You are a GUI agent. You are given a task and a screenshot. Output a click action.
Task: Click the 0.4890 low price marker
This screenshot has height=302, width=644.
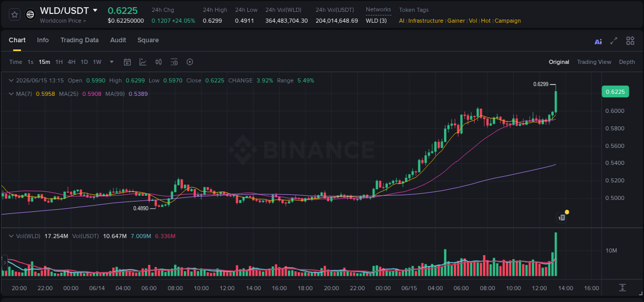141,209
